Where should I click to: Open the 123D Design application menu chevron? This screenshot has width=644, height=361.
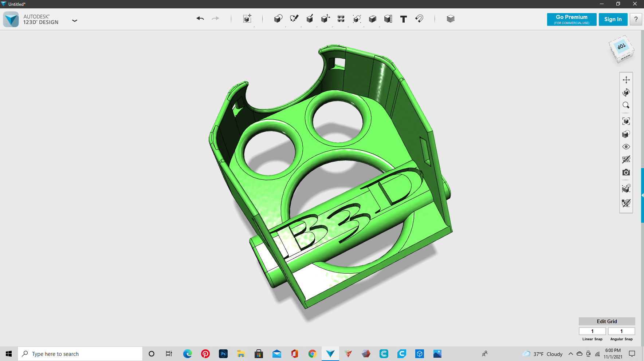(x=75, y=21)
